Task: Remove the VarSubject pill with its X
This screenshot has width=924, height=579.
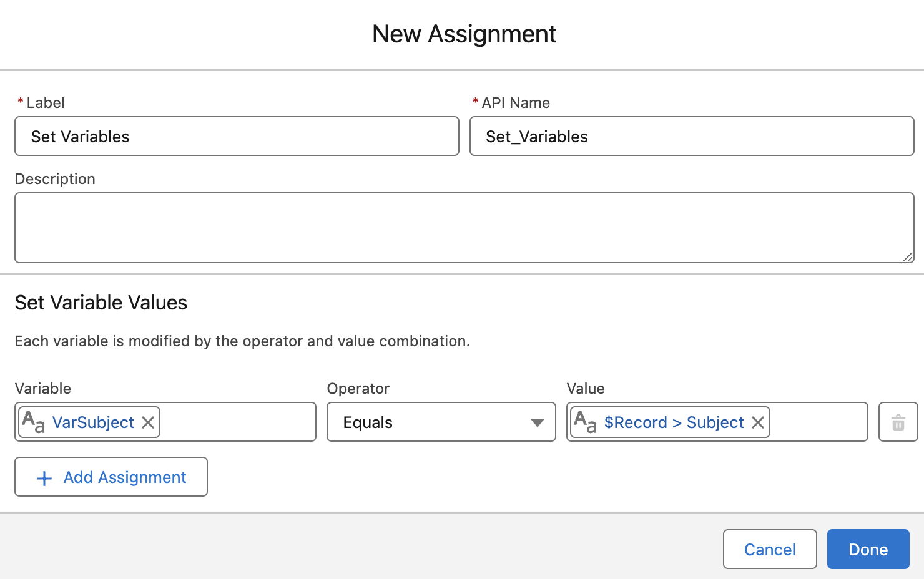Action: (148, 422)
